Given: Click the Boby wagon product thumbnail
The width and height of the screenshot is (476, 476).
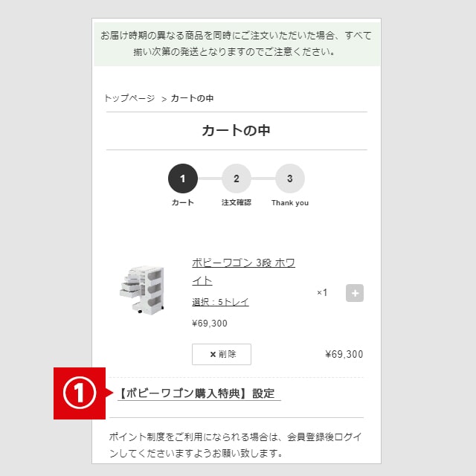Looking at the screenshot, I should [142, 290].
